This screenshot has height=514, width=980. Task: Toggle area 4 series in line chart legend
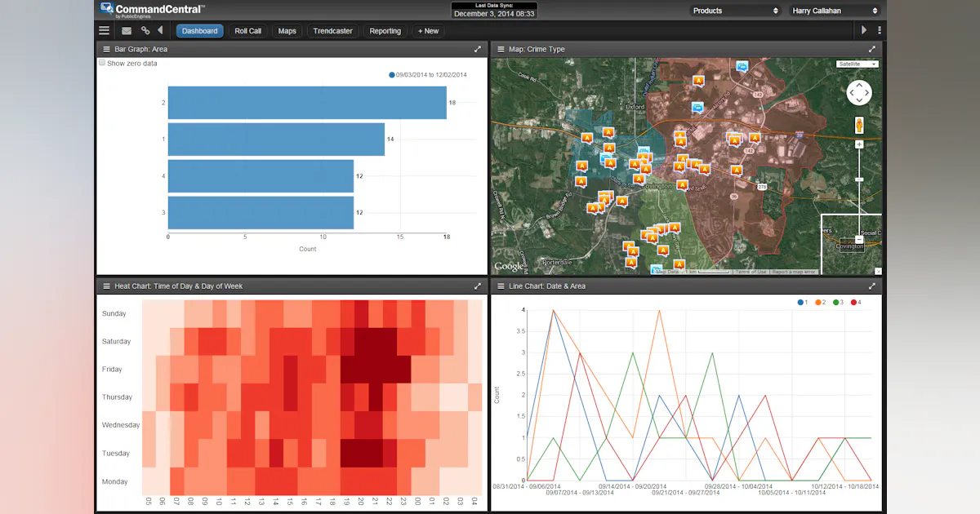(856, 302)
